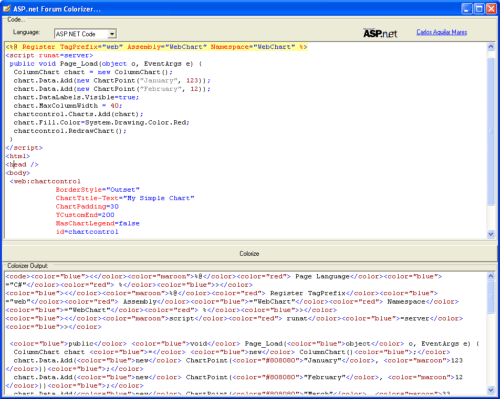Viewport: 500px width, 399px height.
Task: Click output line containing Page Language
Action: pyautogui.click(x=224, y=277)
